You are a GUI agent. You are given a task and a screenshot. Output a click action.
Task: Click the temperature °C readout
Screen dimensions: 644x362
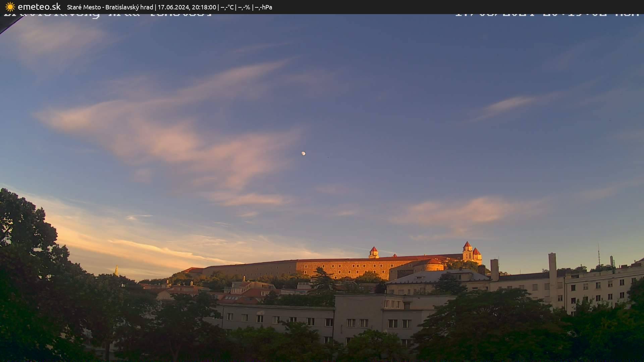tap(227, 7)
